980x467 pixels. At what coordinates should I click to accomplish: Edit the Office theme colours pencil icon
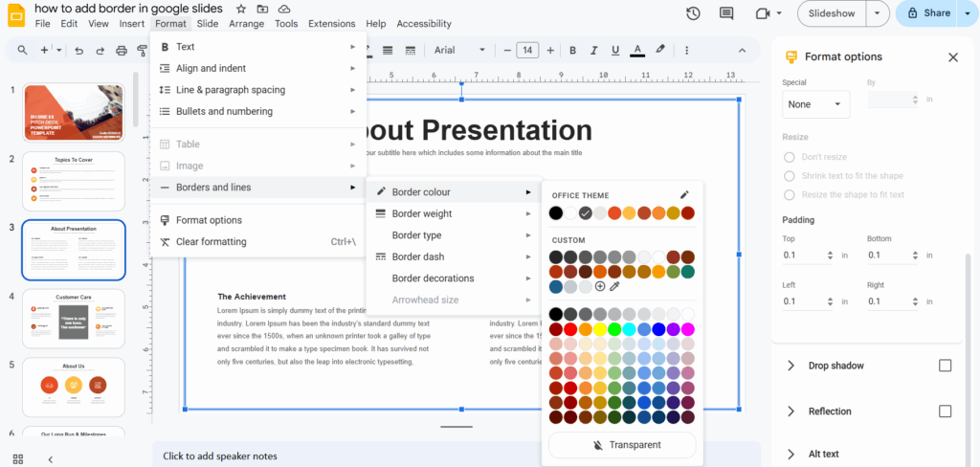tap(684, 195)
